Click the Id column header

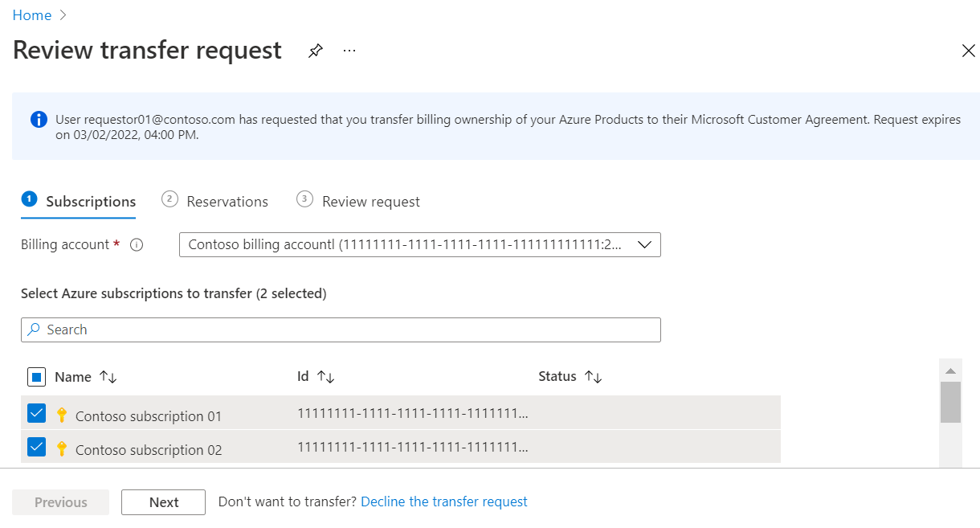[x=303, y=376]
